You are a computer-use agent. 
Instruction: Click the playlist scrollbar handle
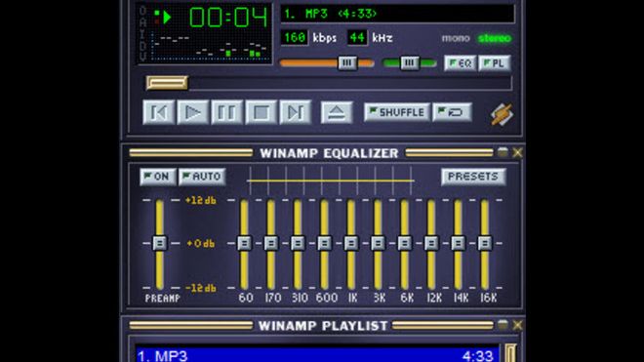point(510,353)
